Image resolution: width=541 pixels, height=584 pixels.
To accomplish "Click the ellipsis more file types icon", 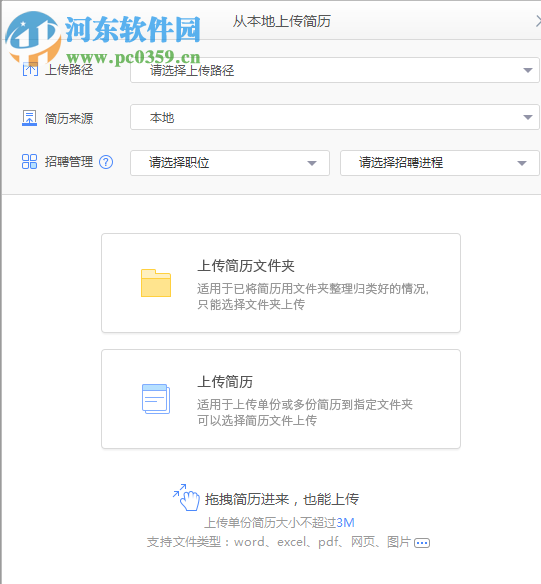I will 422,543.
